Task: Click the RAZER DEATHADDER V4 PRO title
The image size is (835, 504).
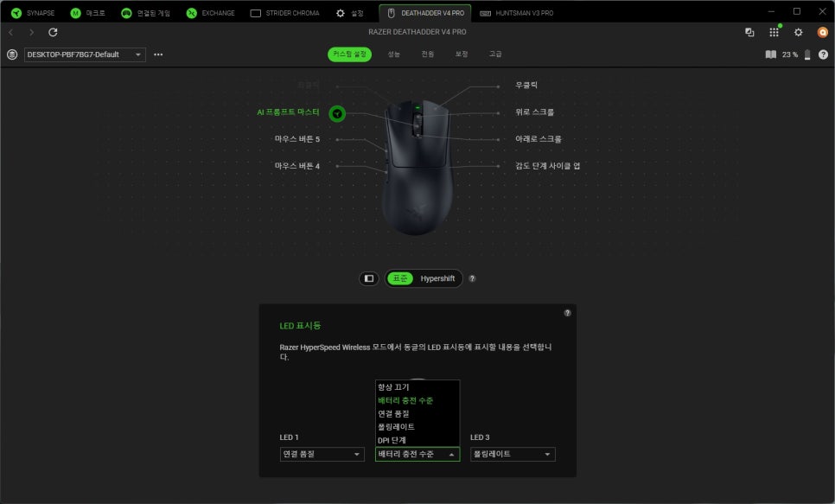Action: 417,32
